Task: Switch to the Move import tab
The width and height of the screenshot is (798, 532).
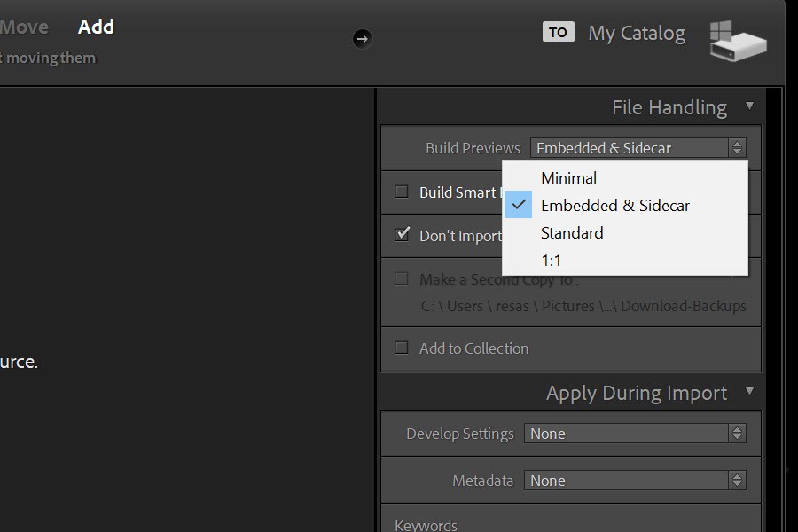Action: point(24,27)
